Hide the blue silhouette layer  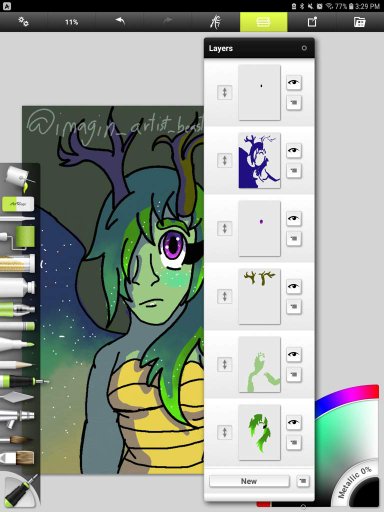tap(294, 150)
